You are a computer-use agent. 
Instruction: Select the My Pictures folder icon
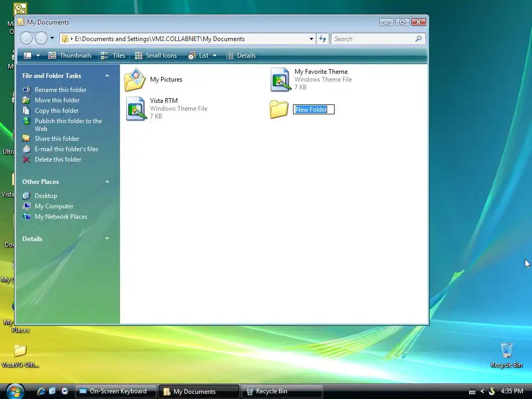click(135, 79)
